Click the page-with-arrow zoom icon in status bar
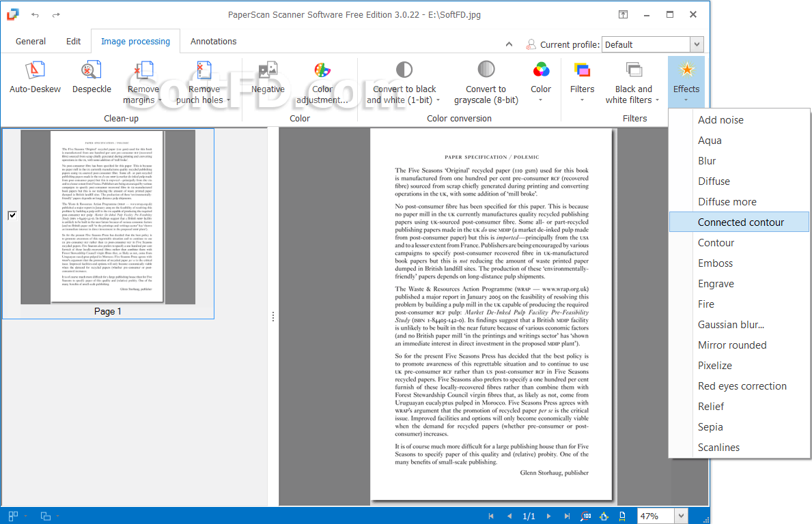 [x=622, y=516]
